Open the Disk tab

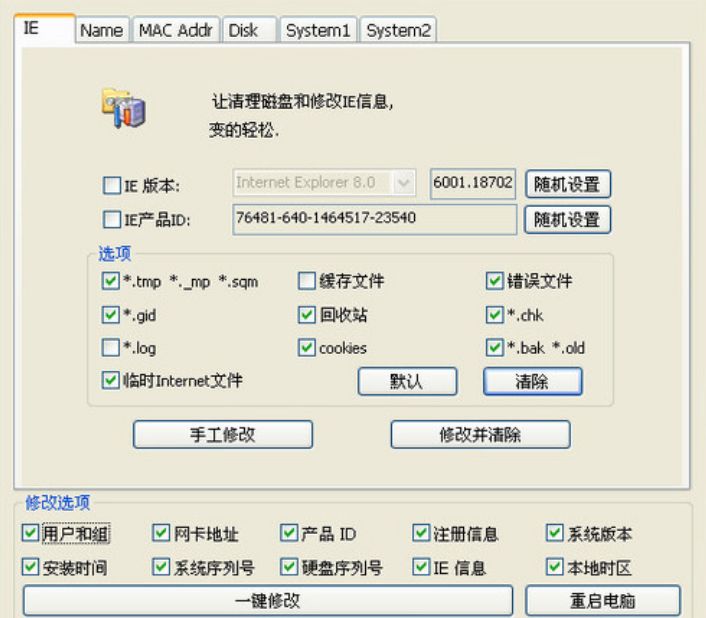pos(243,30)
